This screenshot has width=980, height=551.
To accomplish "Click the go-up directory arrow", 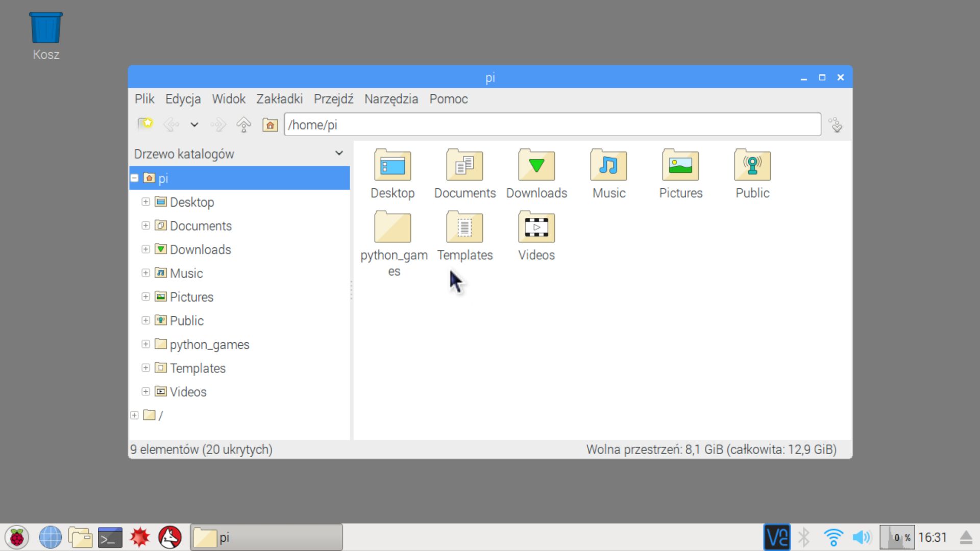I will coord(244,124).
